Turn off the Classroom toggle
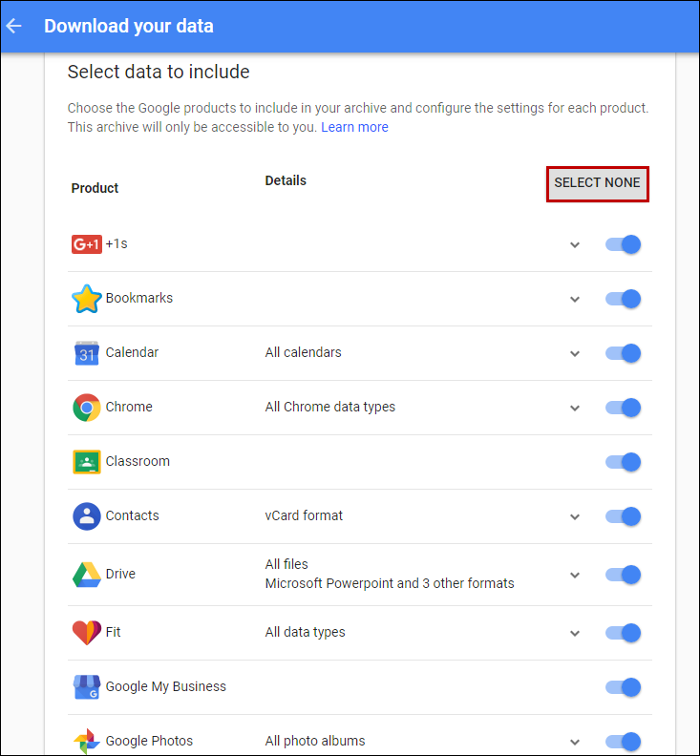This screenshot has height=756, width=700. click(623, 462)
